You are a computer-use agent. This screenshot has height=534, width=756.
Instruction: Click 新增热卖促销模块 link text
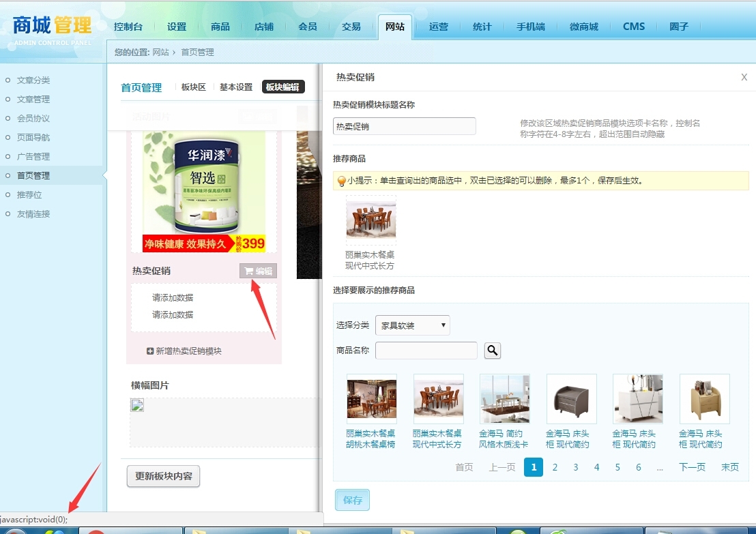point(188,351)
